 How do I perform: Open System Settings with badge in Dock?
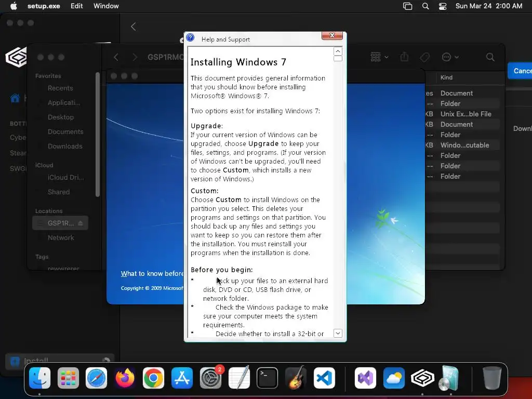pyautogui.click(x=211, y=378)
